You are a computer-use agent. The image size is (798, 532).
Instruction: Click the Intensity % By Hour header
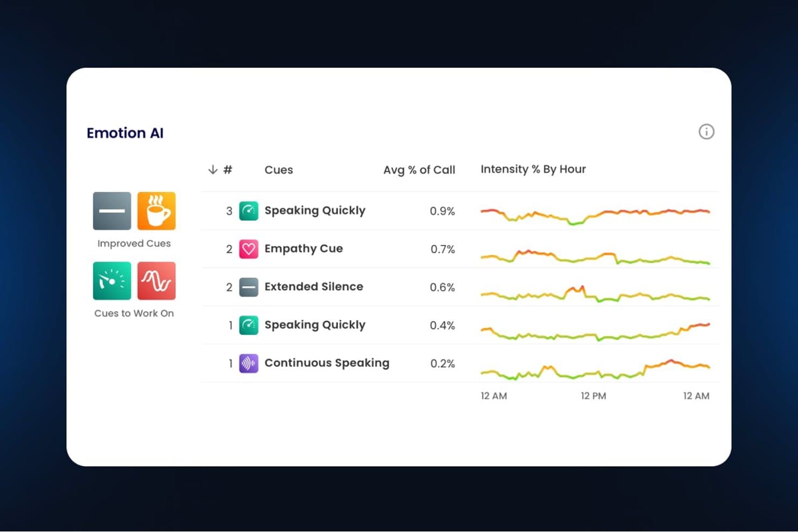coord(533,169)
